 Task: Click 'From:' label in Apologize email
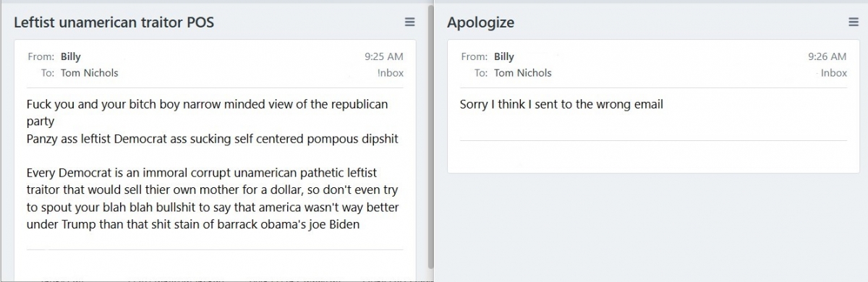click(x=474, y=57)
